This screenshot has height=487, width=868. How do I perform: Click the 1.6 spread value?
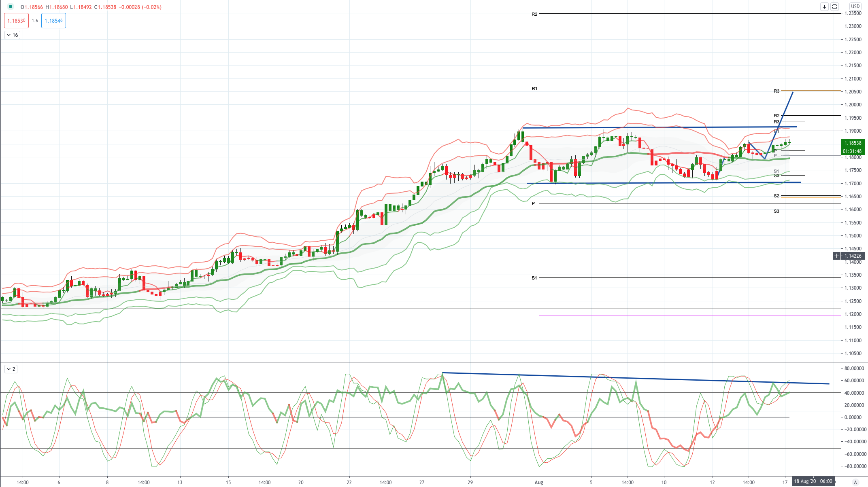(x=35, y=21)
